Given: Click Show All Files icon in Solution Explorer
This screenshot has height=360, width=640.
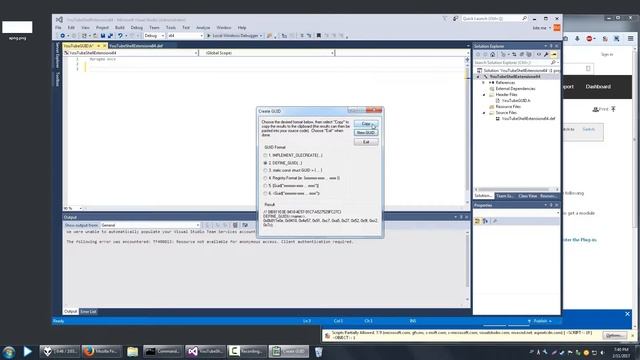Looking at the screenshot, I should pyautogui.click(x=529, y=54).
